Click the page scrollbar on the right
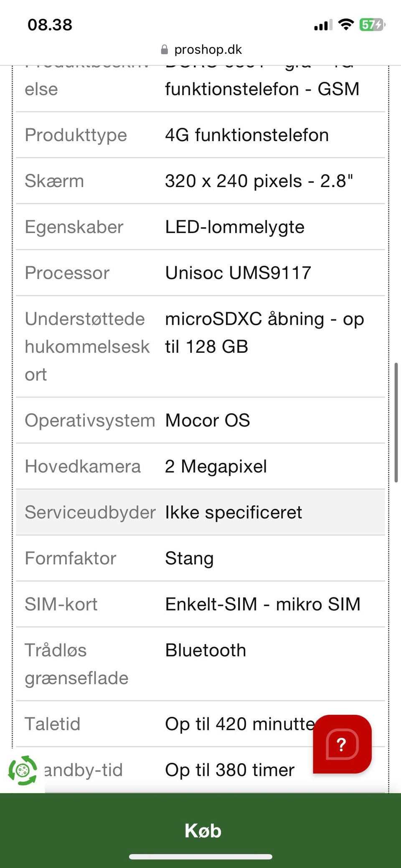The image size is (401, 868). pos(396,423)
